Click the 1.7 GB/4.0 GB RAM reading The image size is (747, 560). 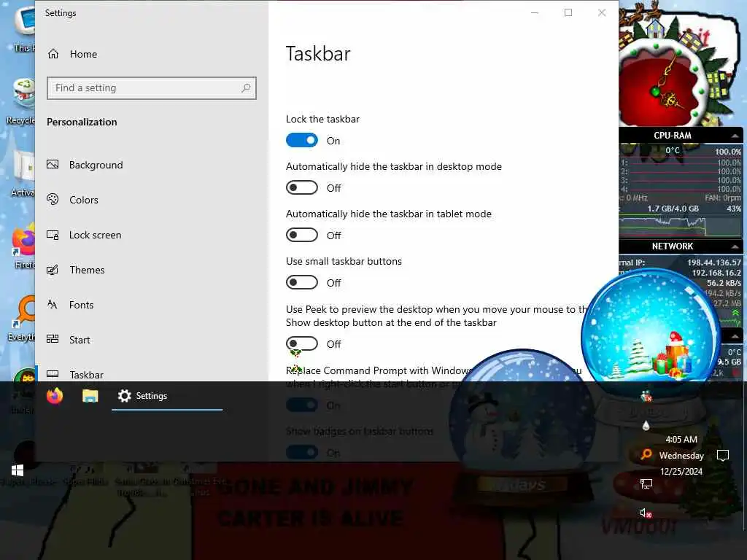(673, 209)
